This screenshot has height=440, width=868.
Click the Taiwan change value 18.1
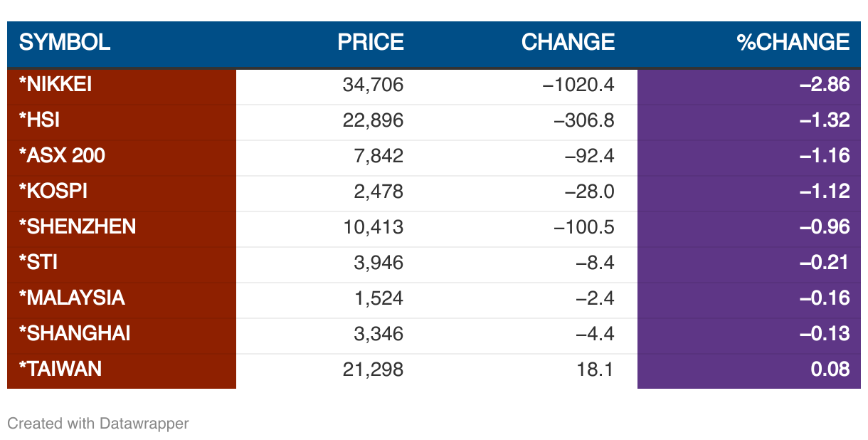(x=596, y=369)
